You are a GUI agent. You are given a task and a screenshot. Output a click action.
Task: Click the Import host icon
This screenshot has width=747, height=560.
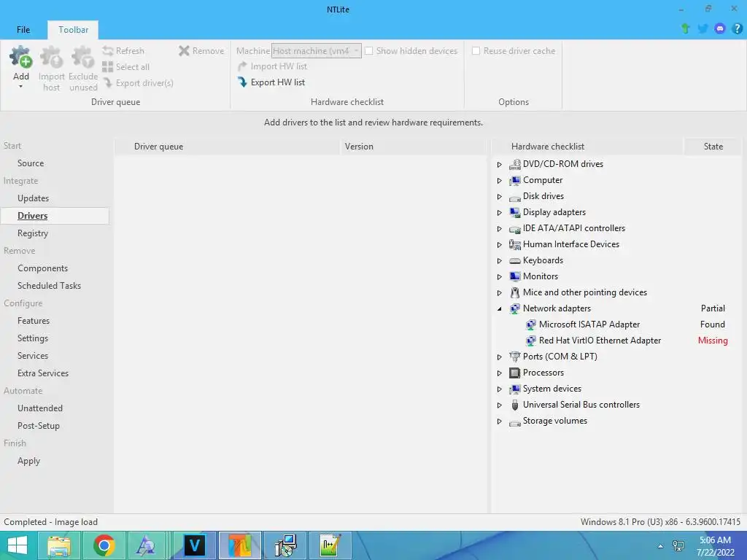[x=52, y=57]
